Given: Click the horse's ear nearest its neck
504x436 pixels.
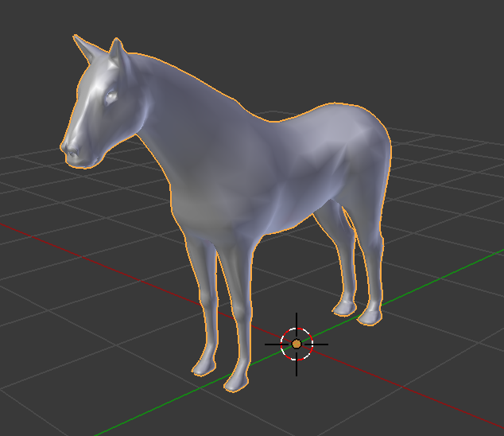Looking at the screenshot, I should coord(119,54).
